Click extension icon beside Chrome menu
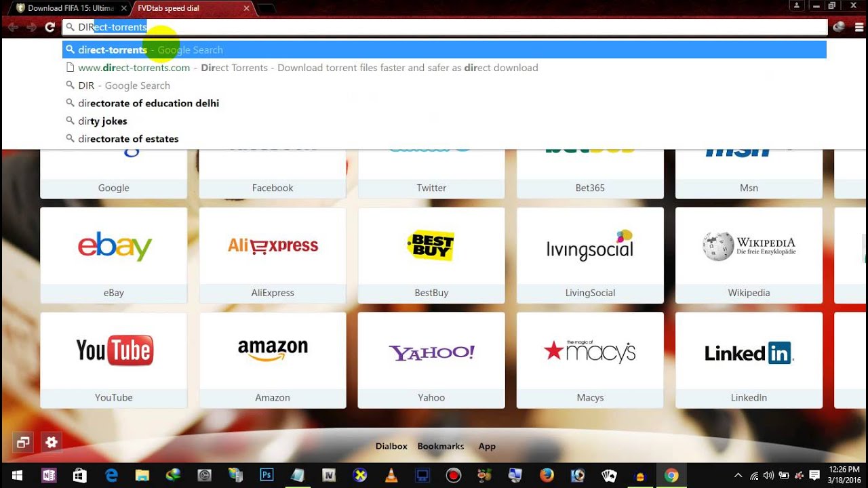This screenshot has height=488, width=868. [x=839, y=27]
